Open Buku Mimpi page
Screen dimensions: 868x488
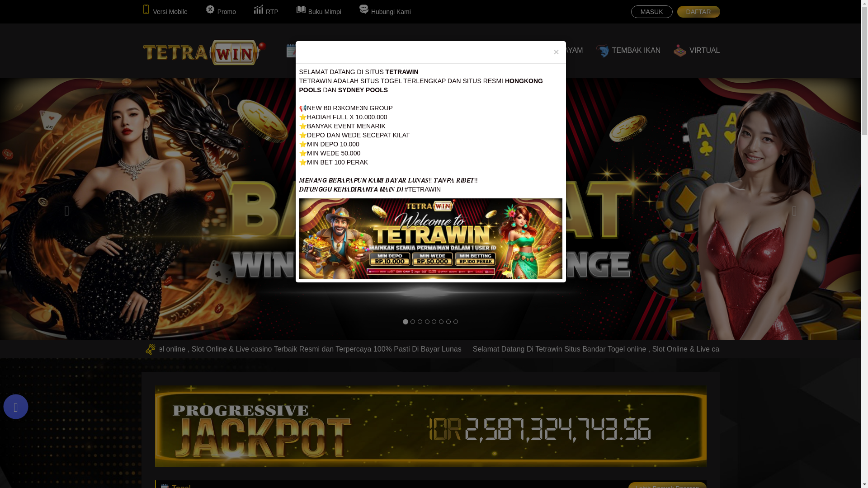coord(319,11)
